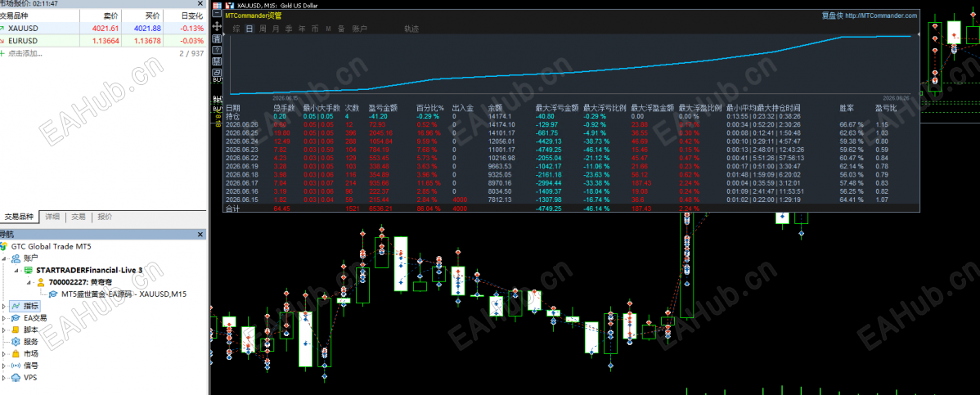Click the move cross-arrows icon
Viewport: 980px width, 395px height.
[x=217, y=26]
